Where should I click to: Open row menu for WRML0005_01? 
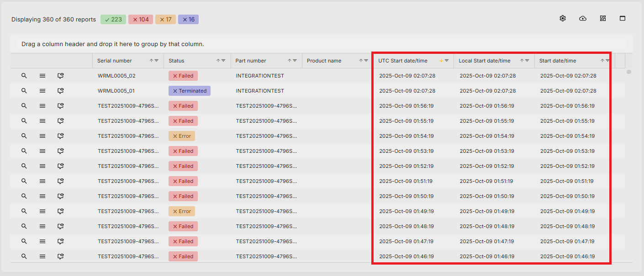click(42, 91)
